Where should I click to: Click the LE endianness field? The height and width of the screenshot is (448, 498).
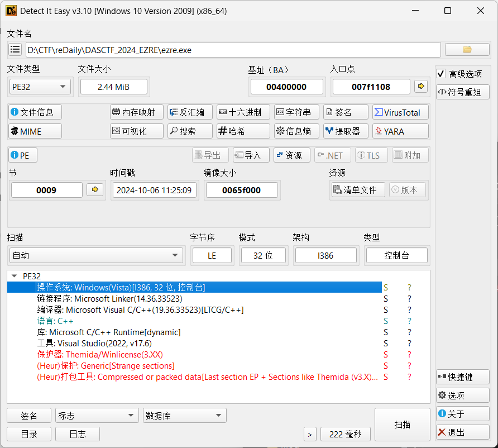pyautogui.click(x=212, y=255)
